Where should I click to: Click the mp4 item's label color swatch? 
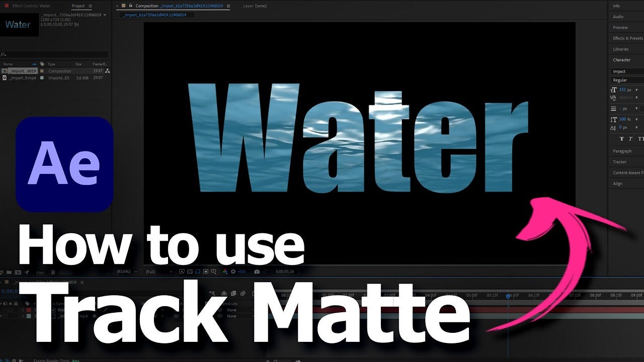tap(42, 78)
